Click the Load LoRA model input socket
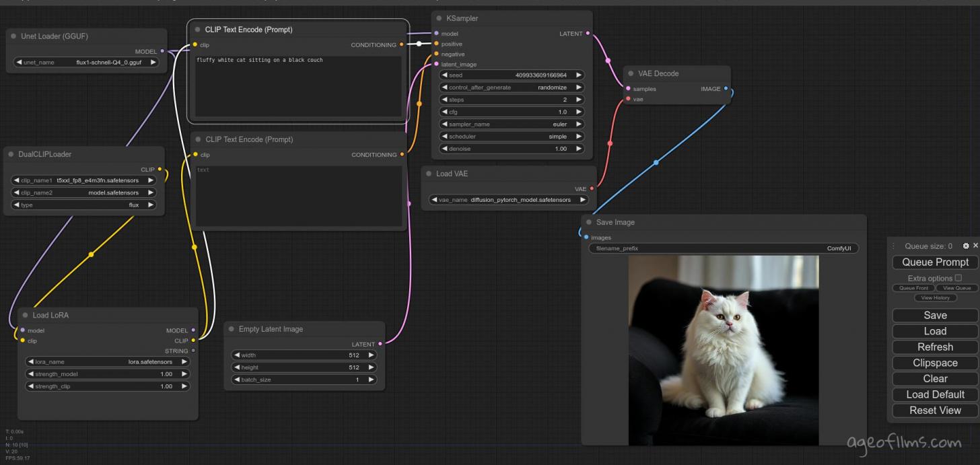Screen dimensions: 980x465 (x=22, y=330)
